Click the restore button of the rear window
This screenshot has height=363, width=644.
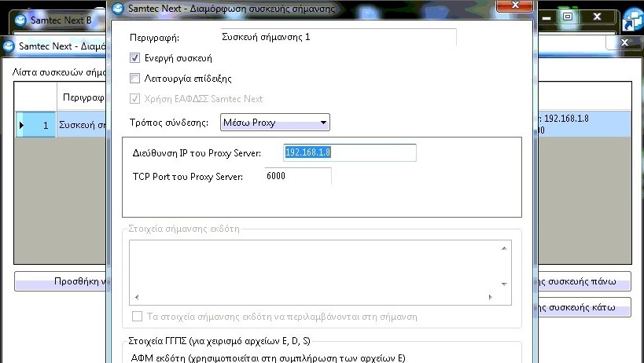coord(568,16)
